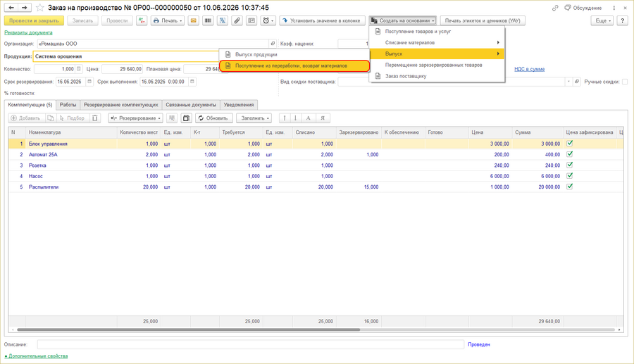Choose the Выпуск menu item

coord(437,54)
